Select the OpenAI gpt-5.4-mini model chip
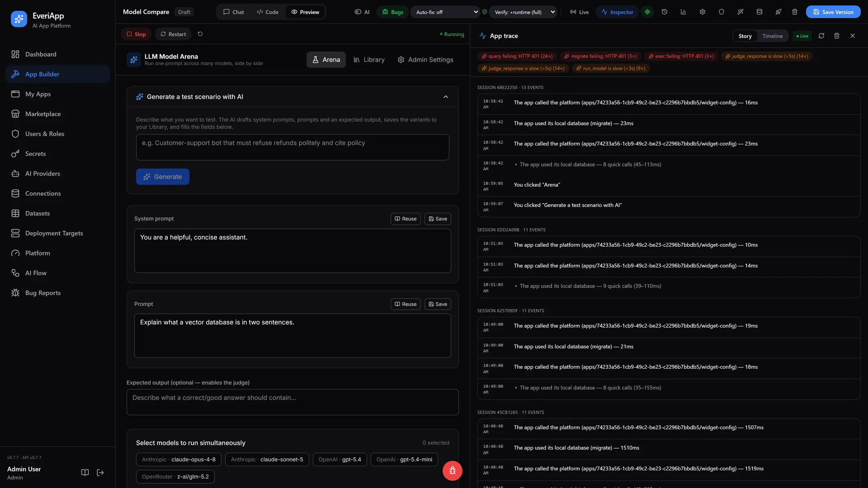The width and height of the screenshot is (868, 488). pyautogui.click(x=404, y=460)
